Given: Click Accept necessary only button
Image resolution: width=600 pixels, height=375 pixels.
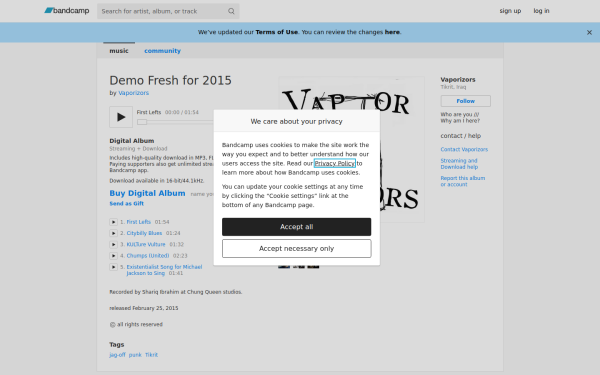Looking at the screenshot, I should (297, 249).
